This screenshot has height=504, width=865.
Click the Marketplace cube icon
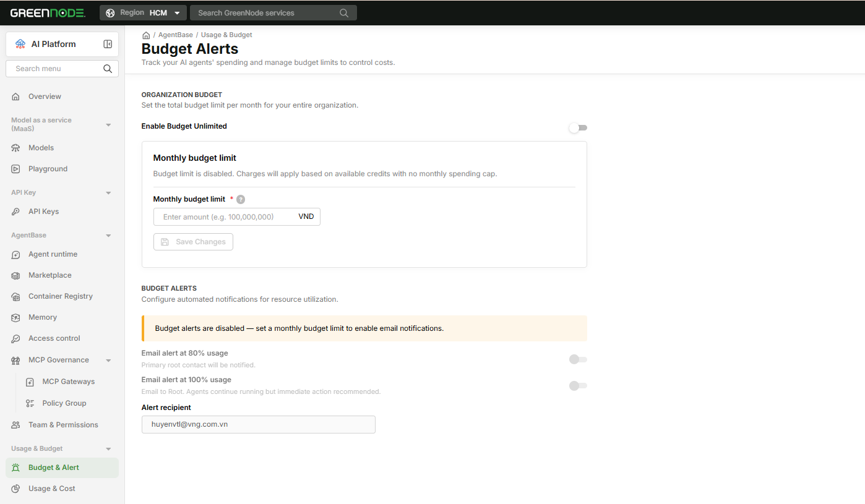tap(16, 275)
